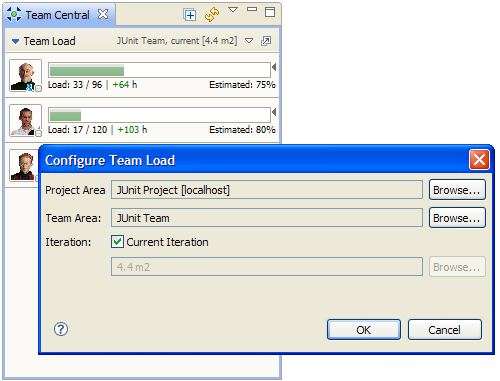Browse for a Project Area
This screenshot has height=381, width=500.
(x=457, y=190)
